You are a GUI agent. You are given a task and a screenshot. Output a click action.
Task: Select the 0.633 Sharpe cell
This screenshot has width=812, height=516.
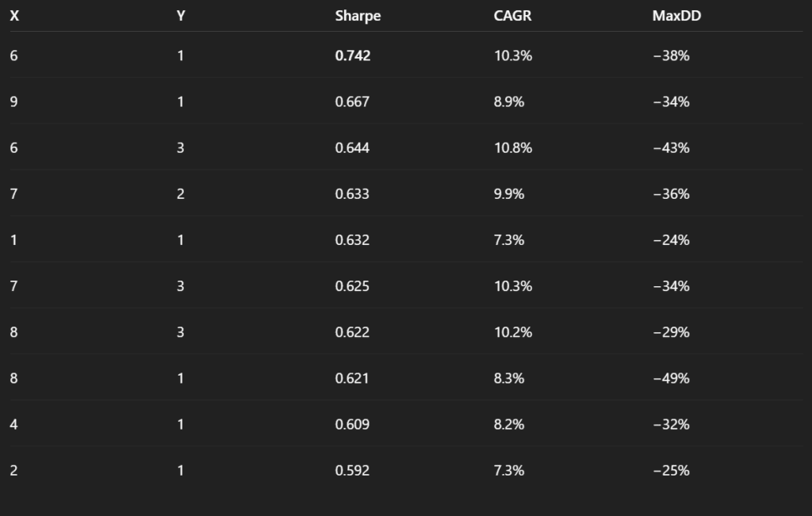pos(352,194)
